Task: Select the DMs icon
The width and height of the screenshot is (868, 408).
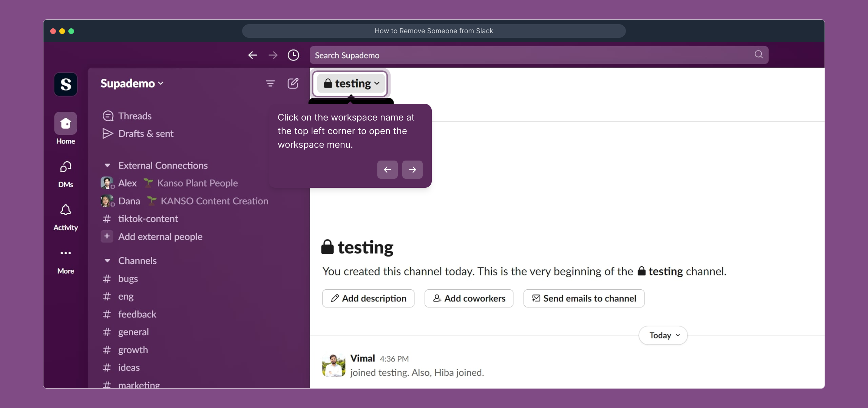Action: 65,167
